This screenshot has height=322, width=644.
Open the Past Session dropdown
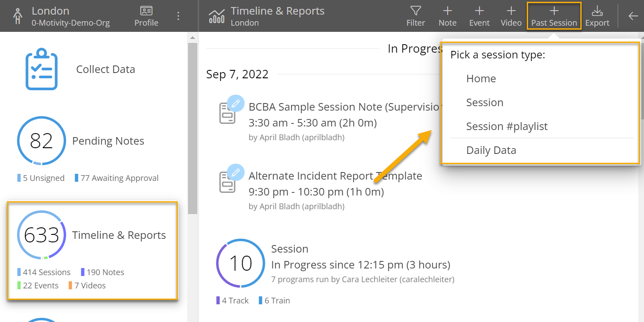554,15
